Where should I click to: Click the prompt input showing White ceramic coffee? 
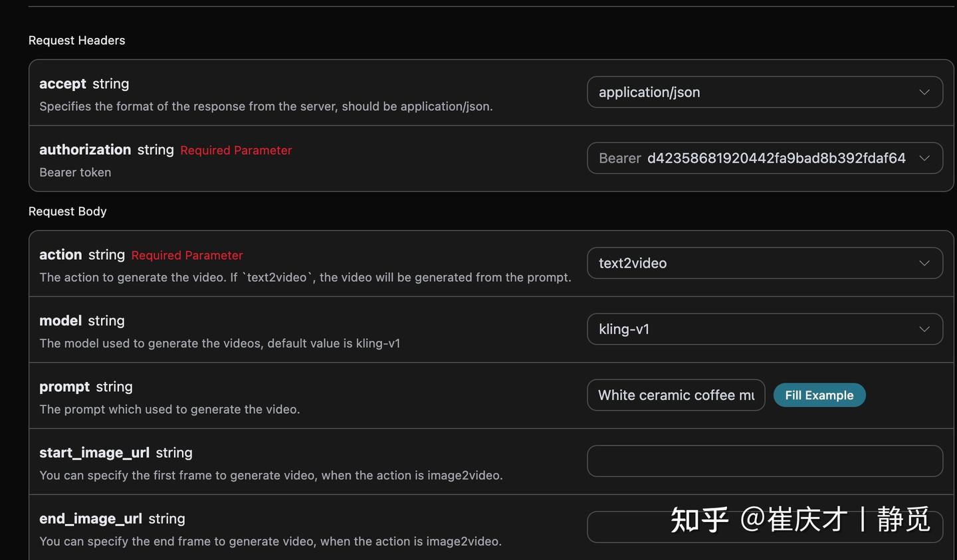(x=675, y=395)
